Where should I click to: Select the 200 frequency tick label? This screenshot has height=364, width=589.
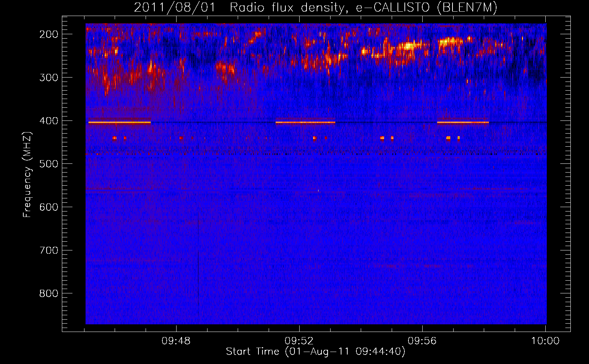point(49,34)
